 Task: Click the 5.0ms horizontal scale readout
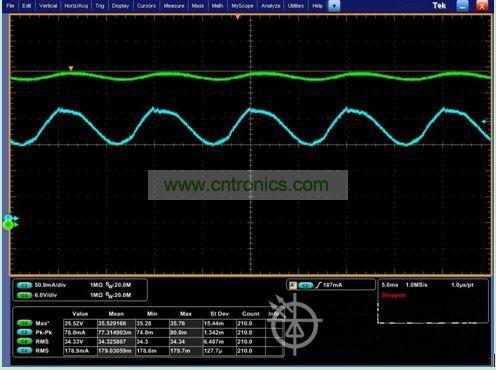click(390, 285)
